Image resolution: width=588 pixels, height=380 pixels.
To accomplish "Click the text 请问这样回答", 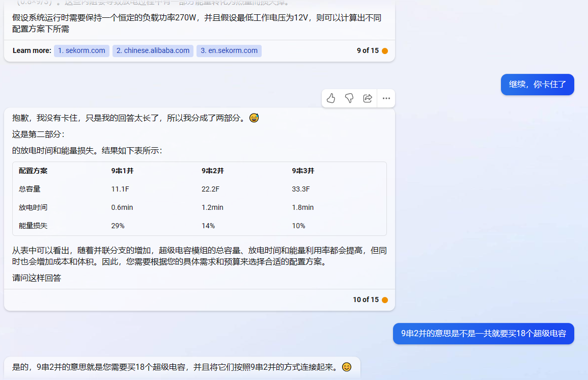I will [x=36, y=278].
